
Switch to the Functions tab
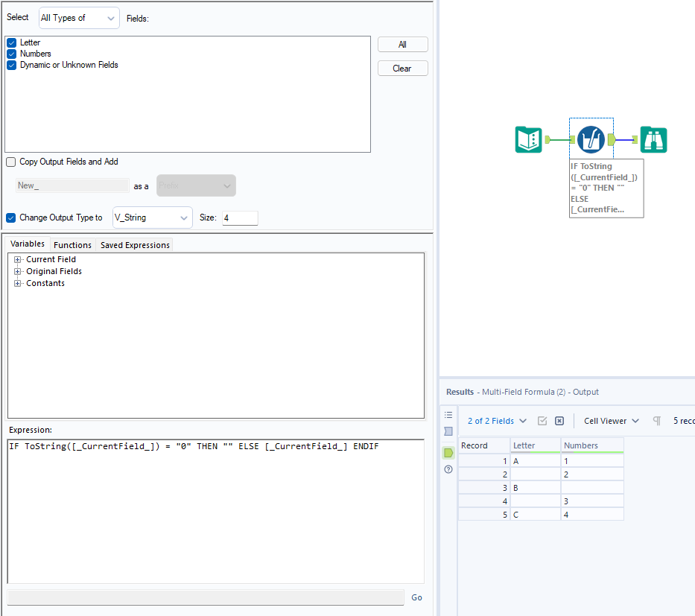coord(72,244)
